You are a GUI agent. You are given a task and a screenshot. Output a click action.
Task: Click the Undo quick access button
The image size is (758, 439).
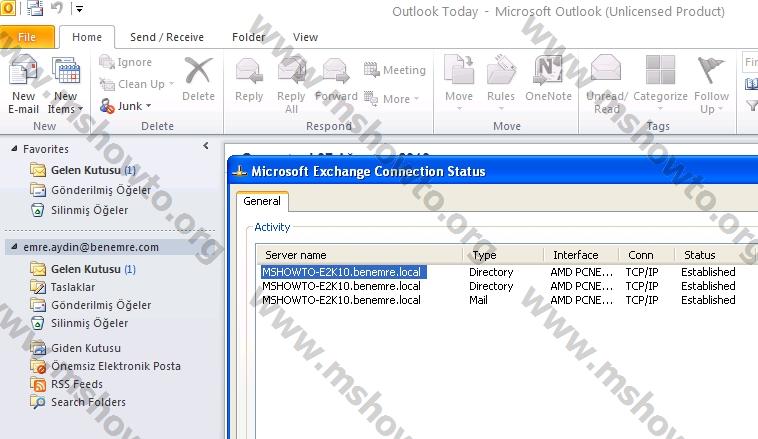[57, 8]
